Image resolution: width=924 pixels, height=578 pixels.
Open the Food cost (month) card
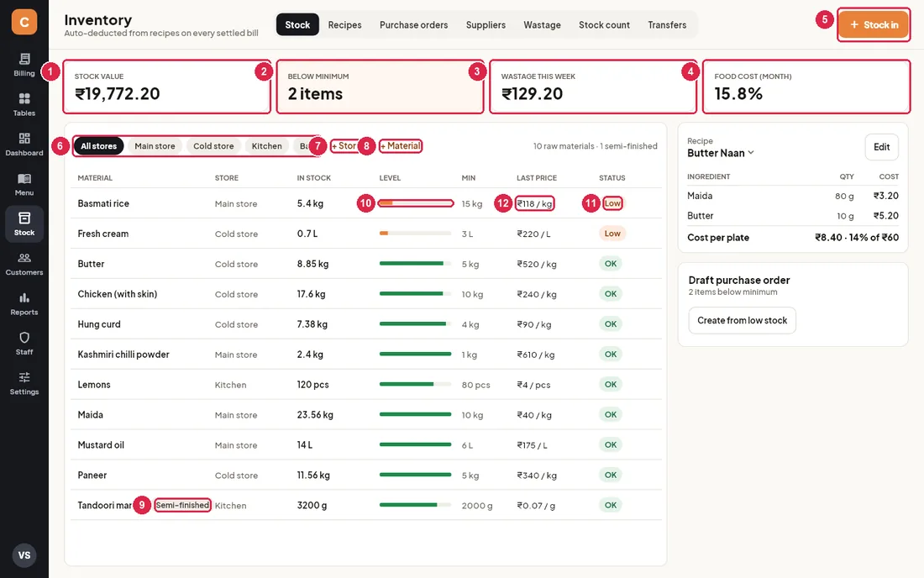pos(806,87)
